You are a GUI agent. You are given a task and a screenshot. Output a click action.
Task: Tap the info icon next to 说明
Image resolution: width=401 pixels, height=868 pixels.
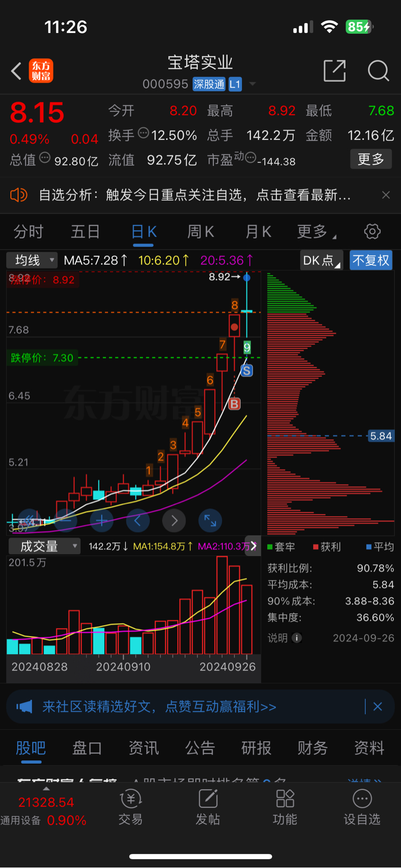pyautogui.click(x=297, y=638)
